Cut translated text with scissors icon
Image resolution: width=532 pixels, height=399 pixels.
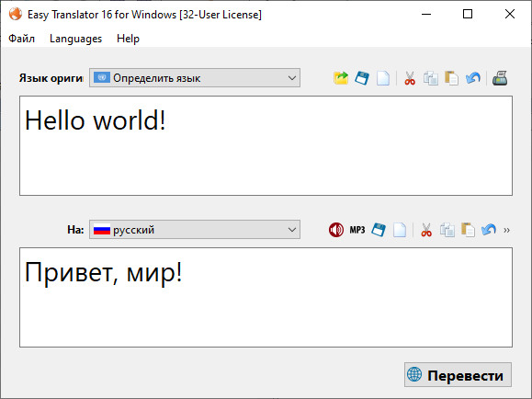pos(426,230)
